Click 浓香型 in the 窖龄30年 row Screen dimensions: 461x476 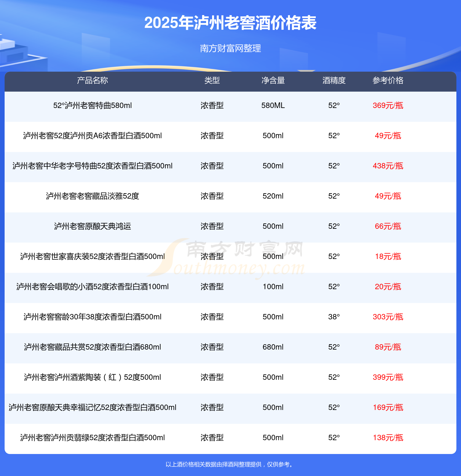tap(212, 317)
